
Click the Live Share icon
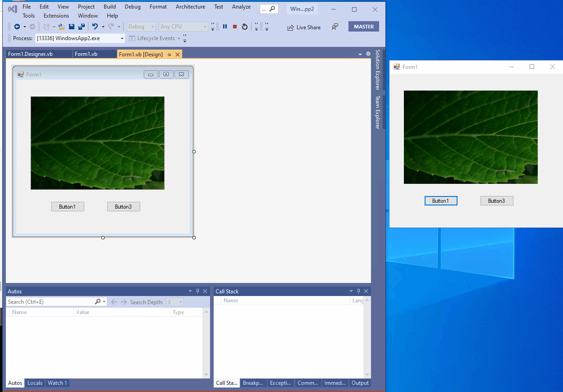(x=290, y=27)
